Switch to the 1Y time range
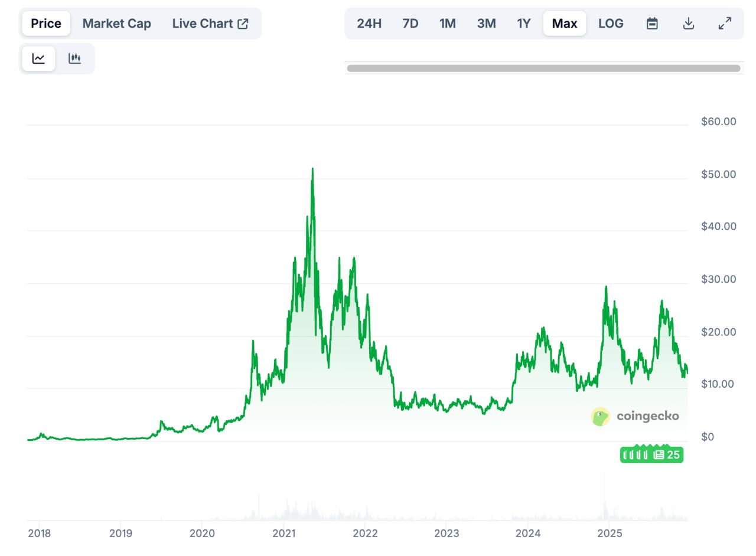The width and height of the screenshot is (756, 556). 523,23
